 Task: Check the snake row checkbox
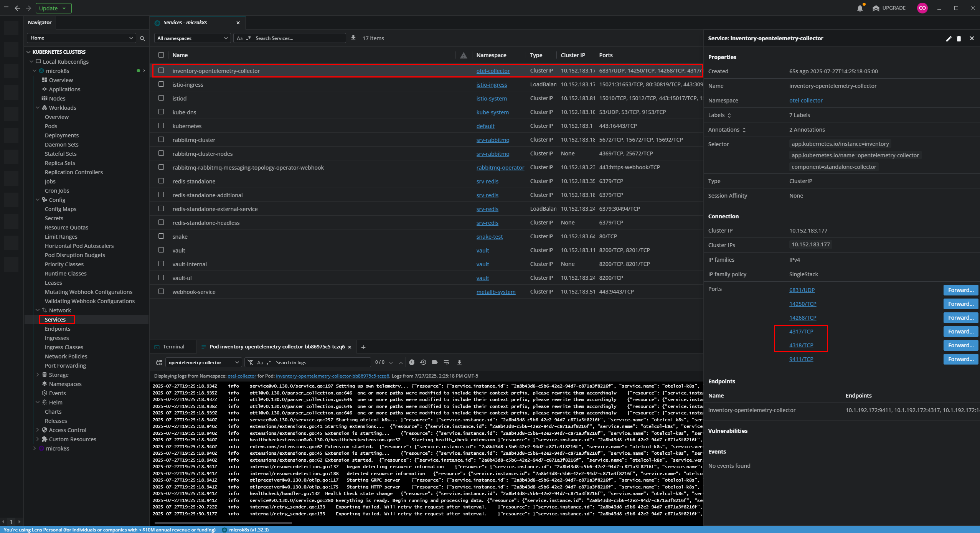click(x=161, y=236)
